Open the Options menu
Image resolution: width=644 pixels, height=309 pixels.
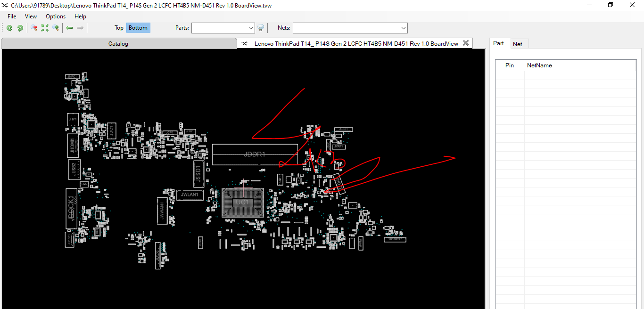56,16
